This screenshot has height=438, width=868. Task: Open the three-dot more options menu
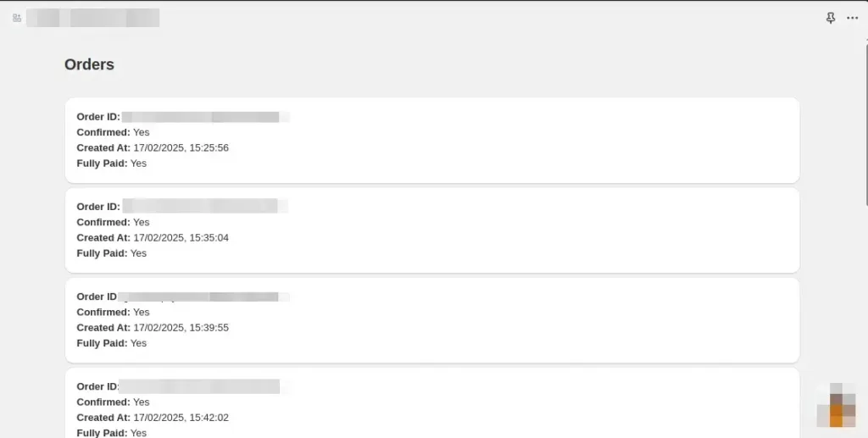coord(852,18)
